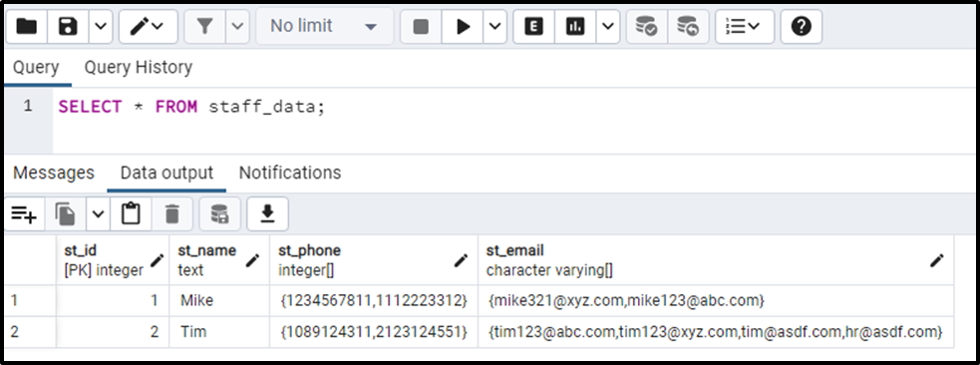
Task: Open the Filter options dropdown arrow
Action: point(237,26)
